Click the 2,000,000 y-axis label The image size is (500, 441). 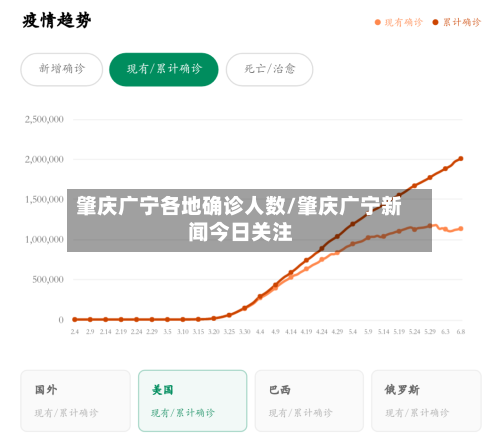[44, 159]
